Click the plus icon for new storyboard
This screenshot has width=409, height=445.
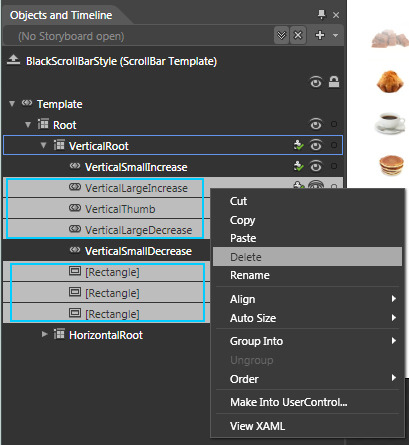coord(320,35)
